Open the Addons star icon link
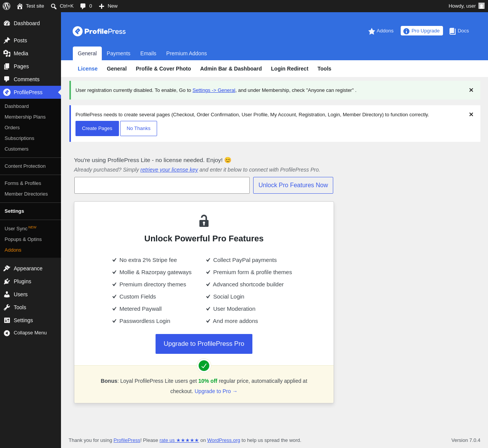The width and height of the screenshot is (488, 448). (372, 31)
